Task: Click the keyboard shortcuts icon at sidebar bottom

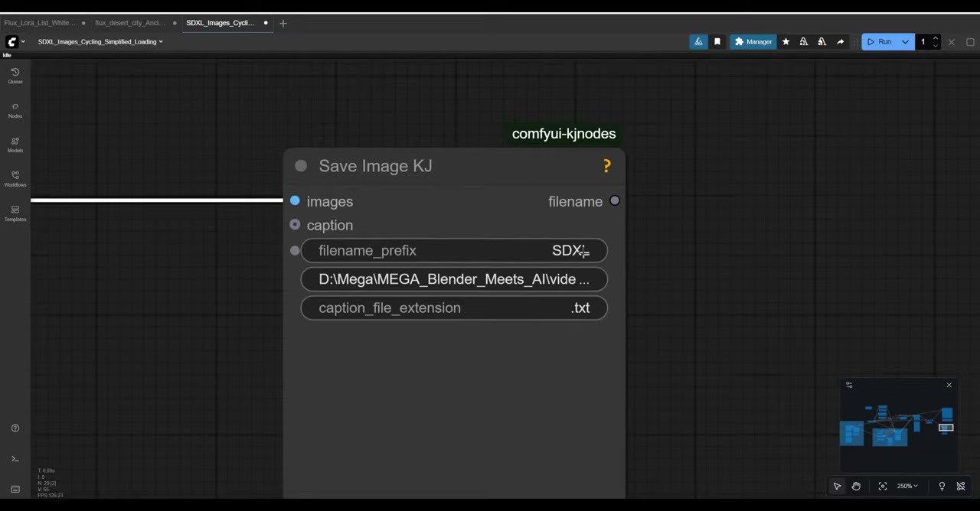Action: point(15,490)
